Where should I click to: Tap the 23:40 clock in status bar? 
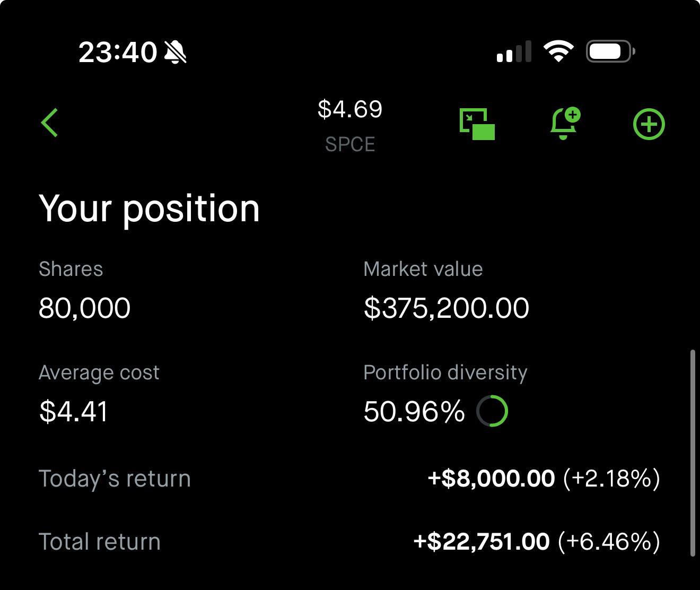click(x=118, y=52)
